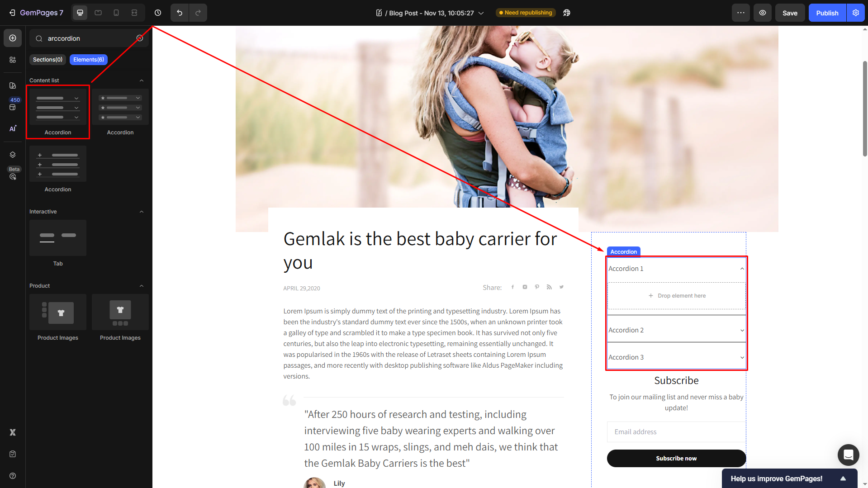Image resolution: width=868 pixels, height=488 pixels.
Task: Click the undo arrow icon
Action: click(180, 13)
